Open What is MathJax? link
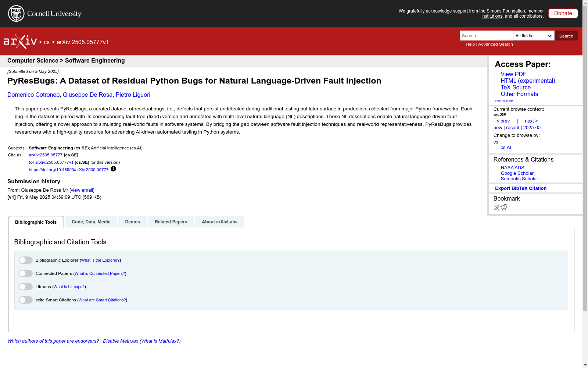 click(160, 341)
